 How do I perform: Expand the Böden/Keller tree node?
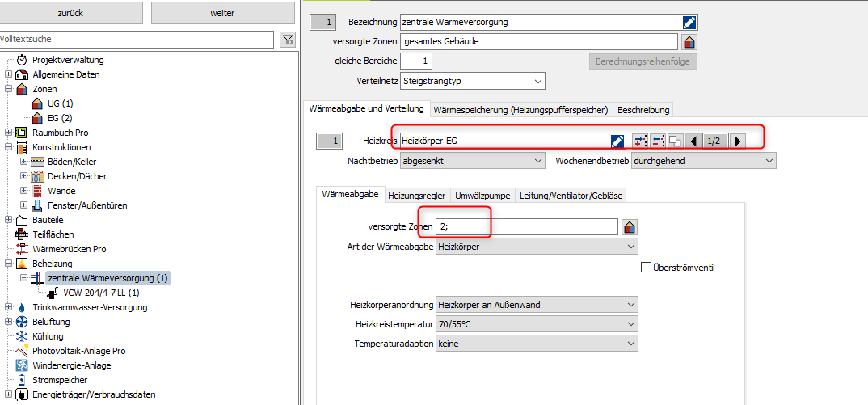point(23,162)
